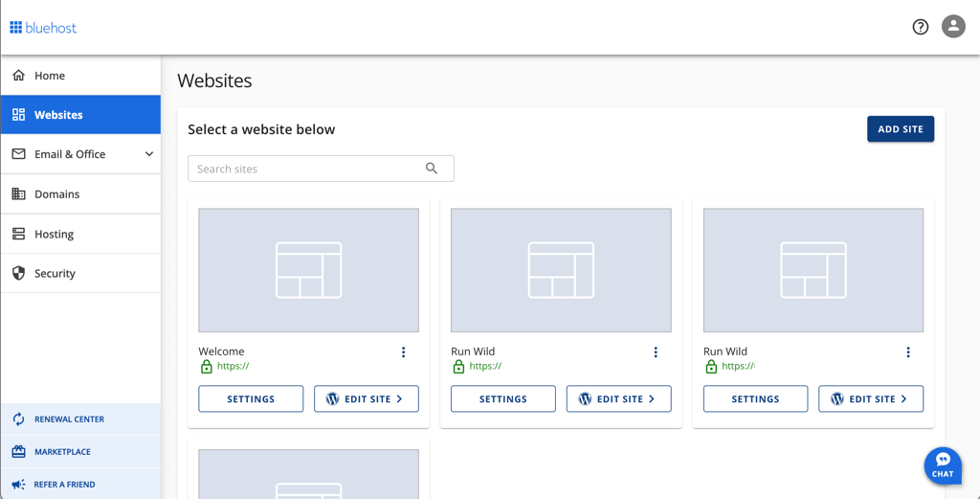980x499 pixels.
Task: Click the Domains building icon
Action: [19, 193]
